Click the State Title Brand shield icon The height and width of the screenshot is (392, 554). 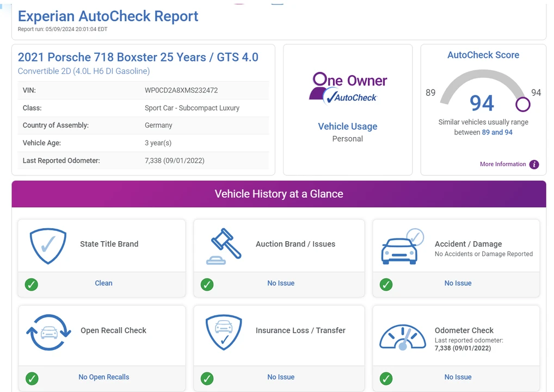[48, 246]
